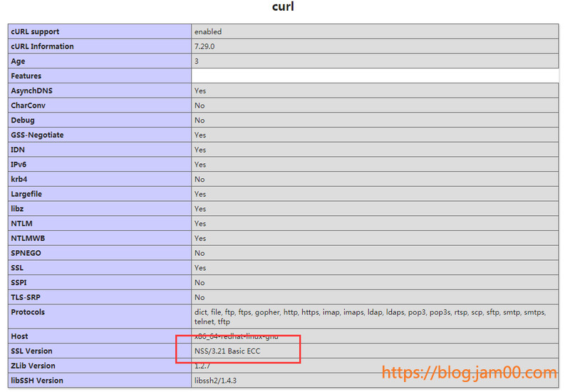Click the highlighted 'NSS/3.21 Basic ECC' value
This screenshot has height=392, width=570.
232,351
